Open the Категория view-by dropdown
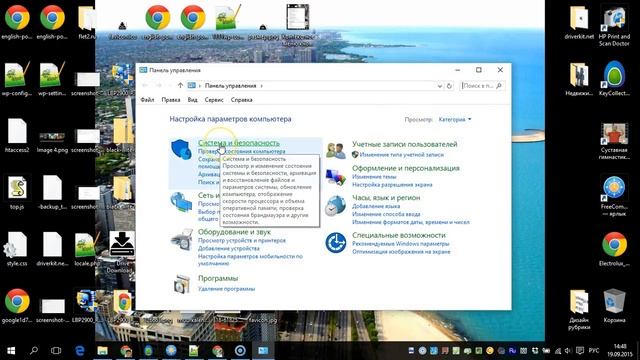The height and width of the screenshot is (360, 640). pyautogui.click(x=455, y=120)
